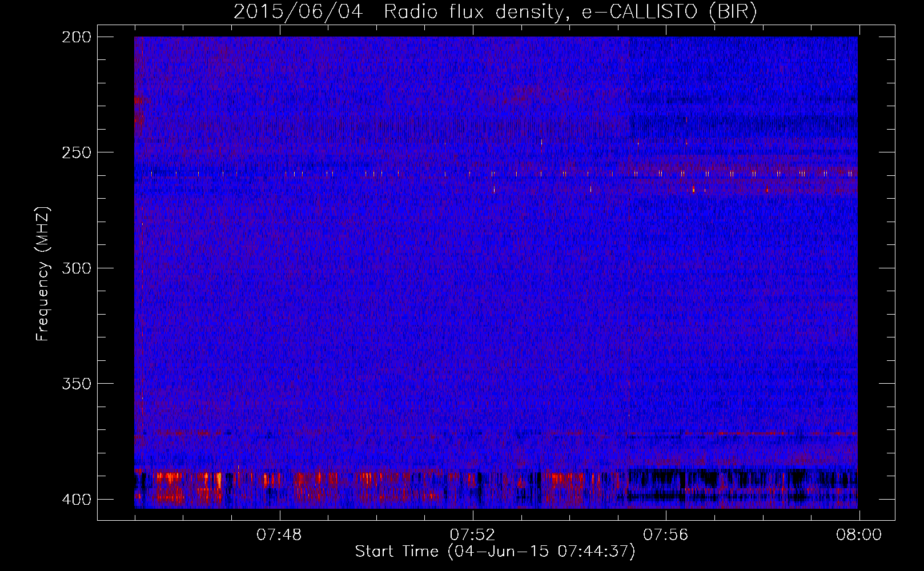Screen dimensions: 924x571
Task: Select the "Frequency (MHZ)" y-axis label
Action: point(43,274)
